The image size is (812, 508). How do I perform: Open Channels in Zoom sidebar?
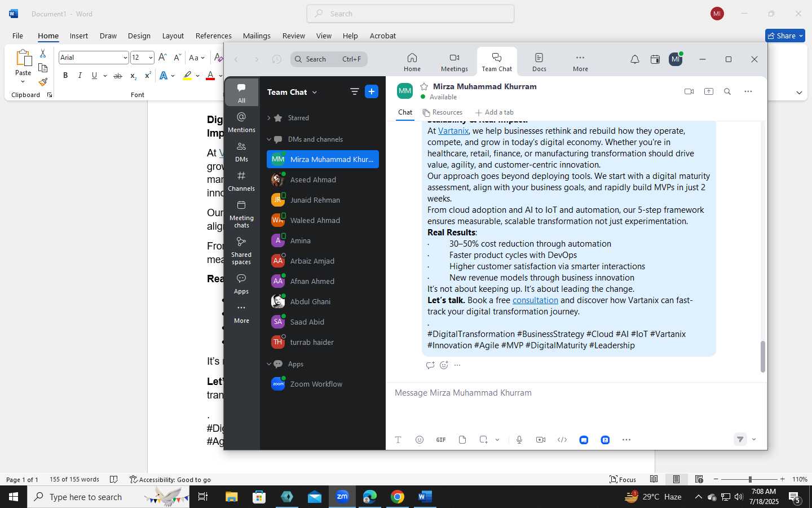(x=241, y=181)
